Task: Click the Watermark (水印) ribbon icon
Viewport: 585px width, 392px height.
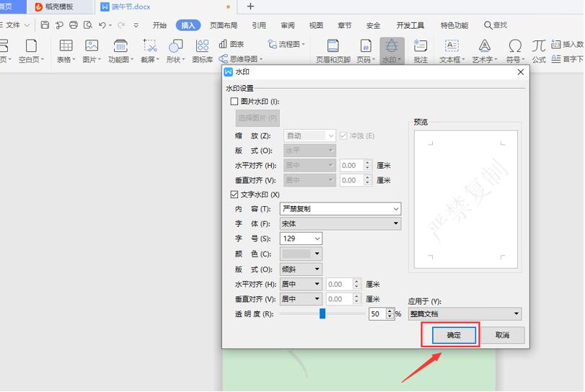Action: coord(392,47)
